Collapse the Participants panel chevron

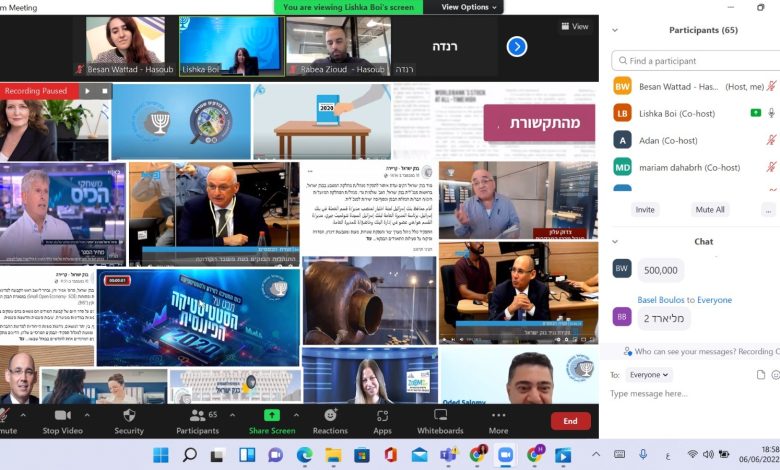click(x=615, y=30)
